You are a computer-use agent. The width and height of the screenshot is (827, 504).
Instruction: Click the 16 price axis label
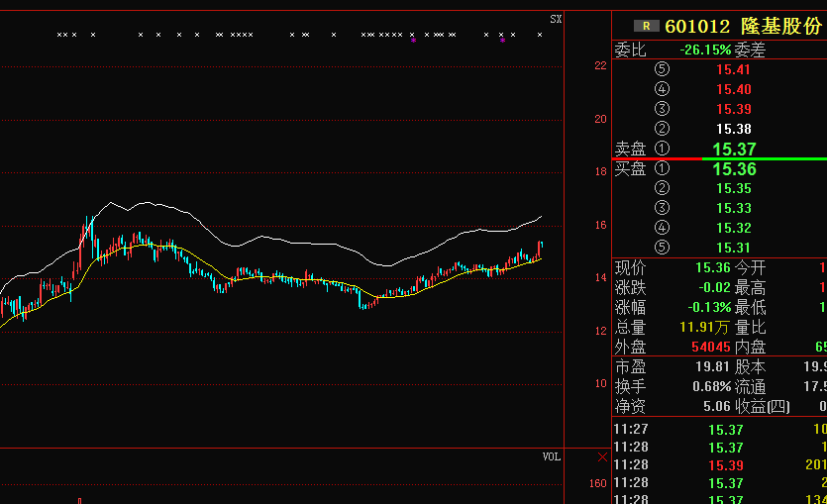click(601, 225)
